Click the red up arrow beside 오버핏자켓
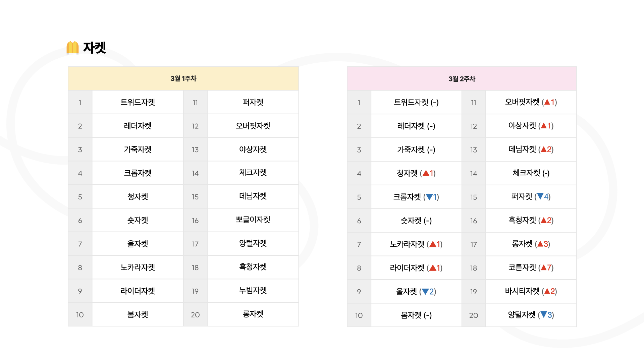The height and width of the screenshot is (362, 644). [x=547, y=102]
